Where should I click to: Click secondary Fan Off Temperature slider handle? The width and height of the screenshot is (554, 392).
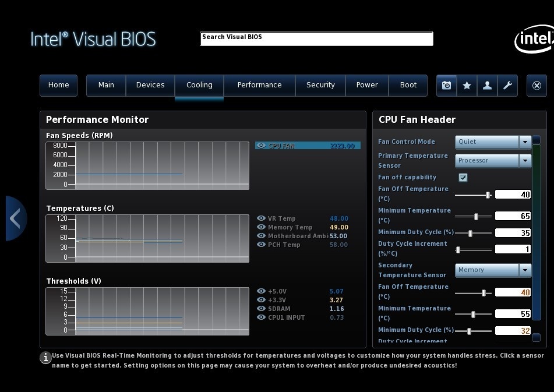484,293
